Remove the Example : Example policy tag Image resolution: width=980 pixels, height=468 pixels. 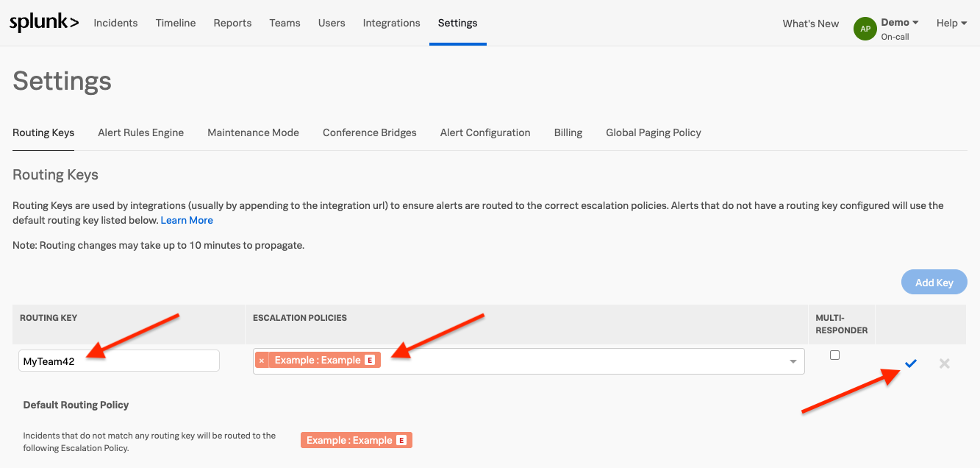click(x=262, y=361)
